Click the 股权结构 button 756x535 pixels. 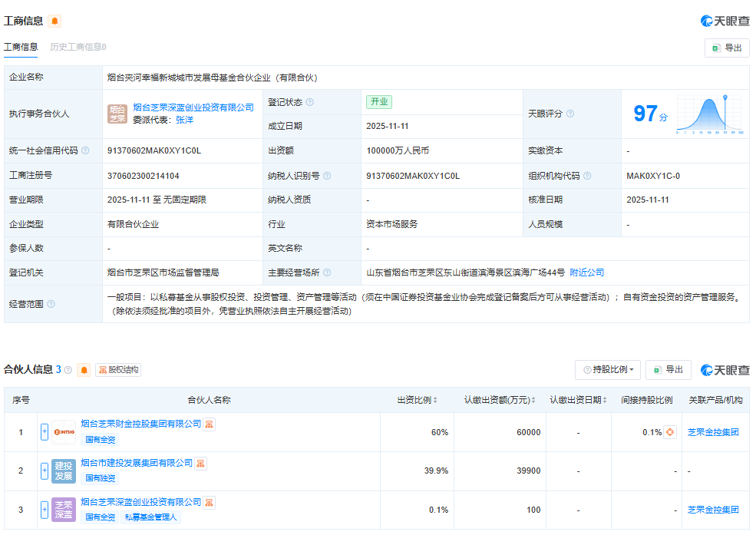click(x=118, y=370)
